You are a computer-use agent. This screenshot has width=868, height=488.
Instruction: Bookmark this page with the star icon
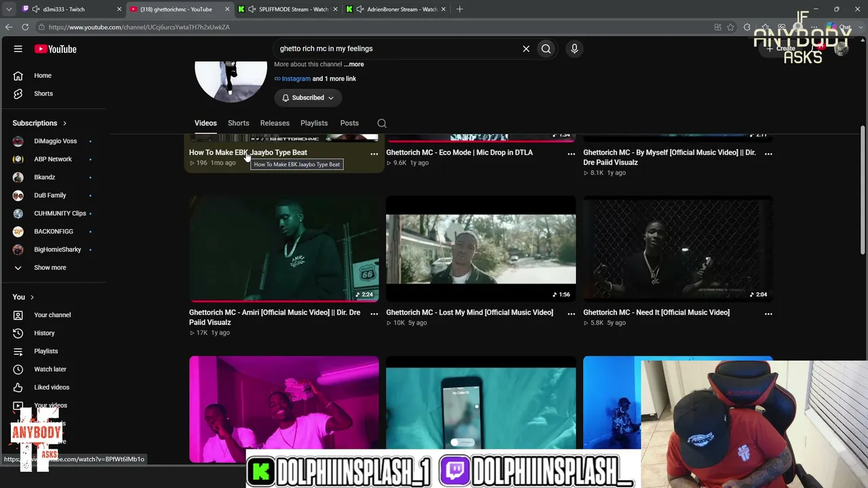(x=730, y=27)
